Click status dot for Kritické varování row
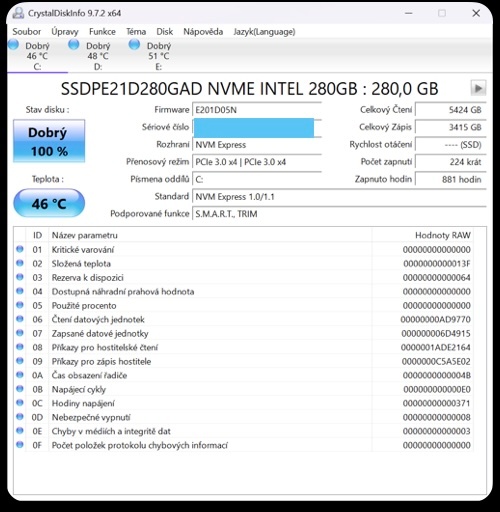500x512 pixels. point(20,249)
